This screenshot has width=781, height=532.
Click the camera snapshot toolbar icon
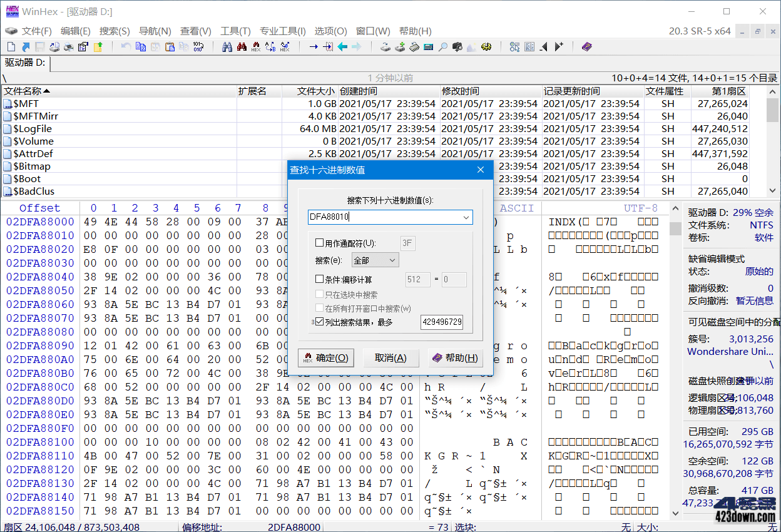(x=457, y=47)
